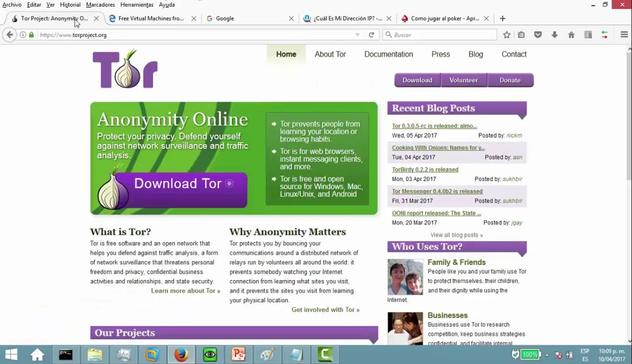Click 'View all blog posts' link
This screenshot has height=364, width=632.
coord(457,235)
